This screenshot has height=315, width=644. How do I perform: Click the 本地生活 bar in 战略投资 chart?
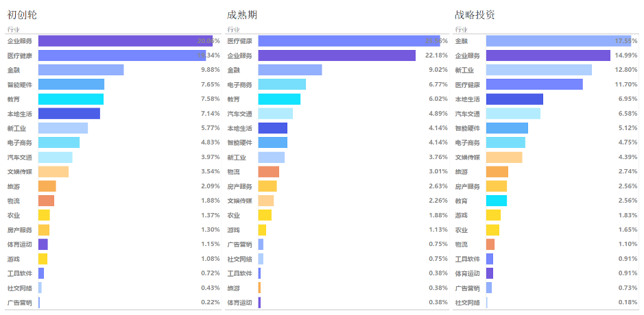pyautogui.click(x=514, y=99)
